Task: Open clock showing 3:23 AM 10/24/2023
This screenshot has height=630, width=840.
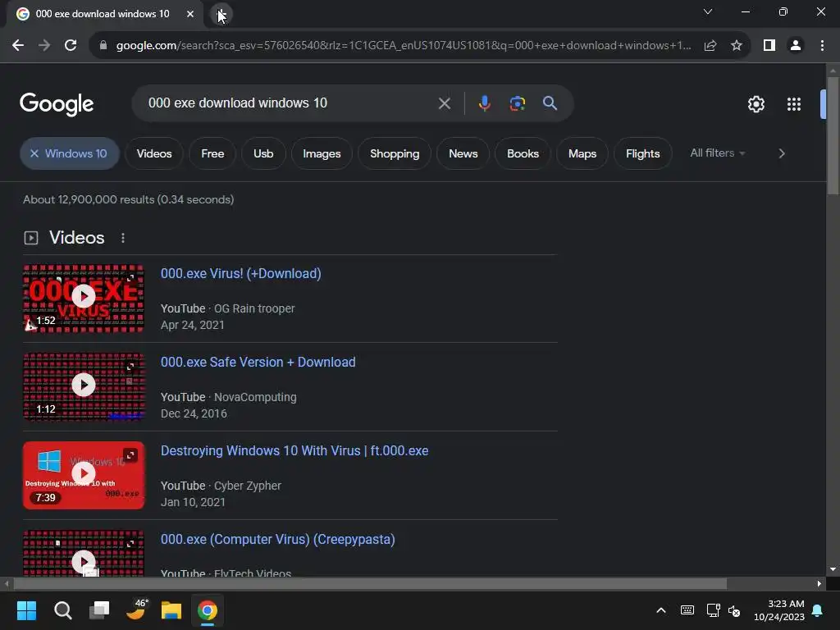Action: [779, 610]
